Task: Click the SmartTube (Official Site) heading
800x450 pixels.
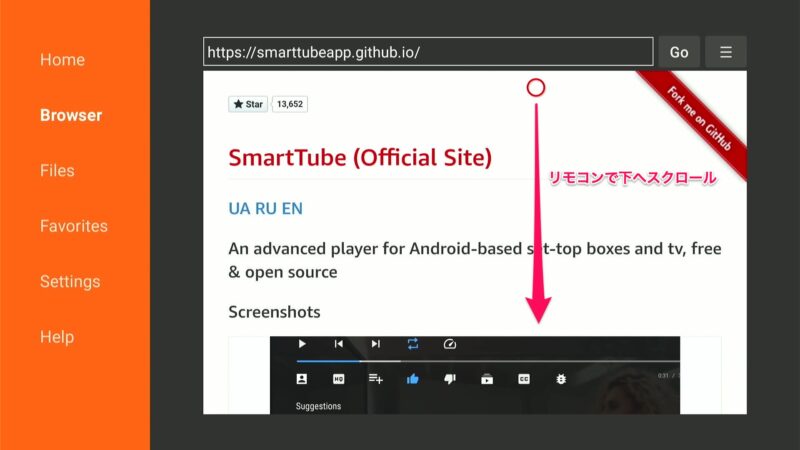Action: click(360, 157)
